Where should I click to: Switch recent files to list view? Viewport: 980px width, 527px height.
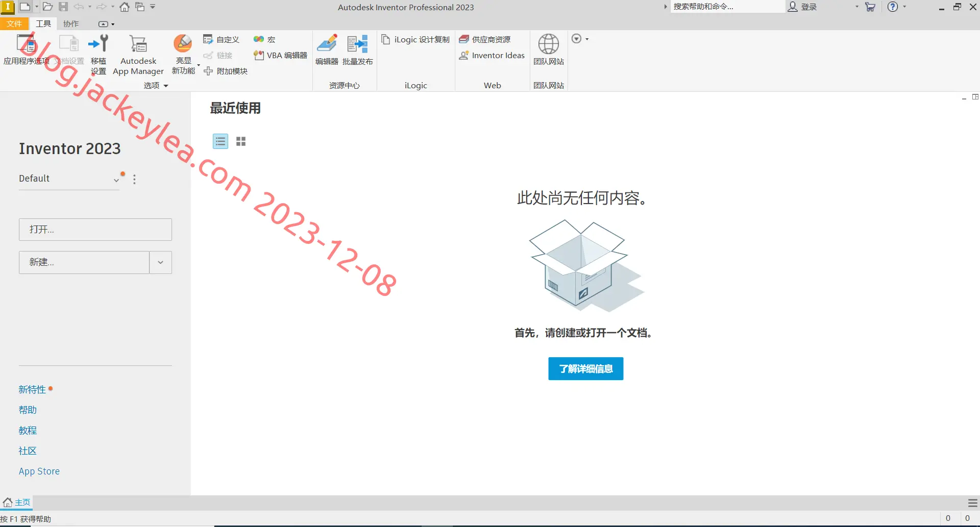(x=220, y=141)
